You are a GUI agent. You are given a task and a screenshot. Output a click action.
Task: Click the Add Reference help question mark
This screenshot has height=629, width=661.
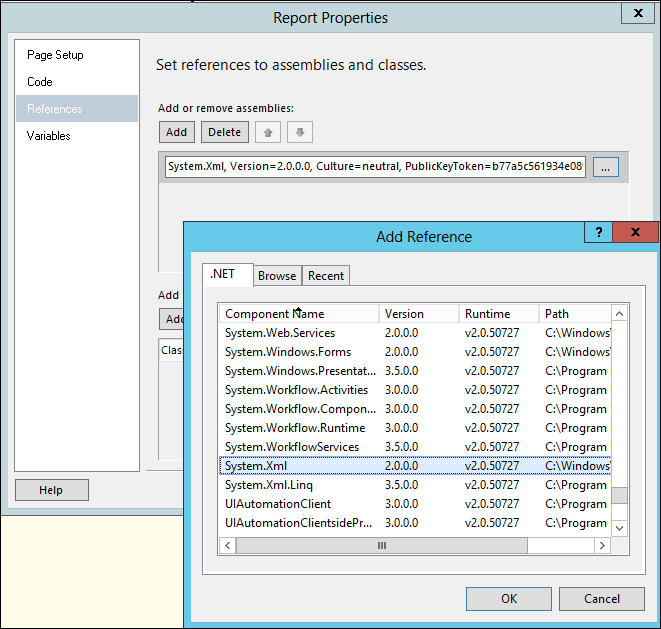coord(598,233)
